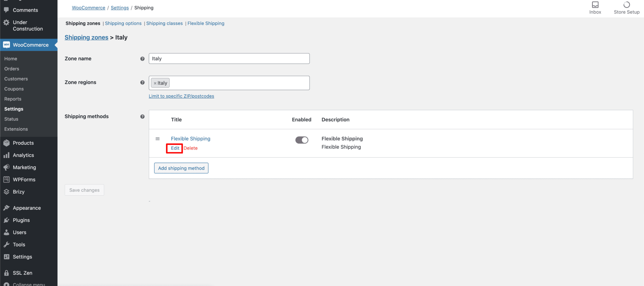Select the Shipping zones section tab
Viewport: 644px width, 286px height.
pyautogui.click(x=83, y=23)
